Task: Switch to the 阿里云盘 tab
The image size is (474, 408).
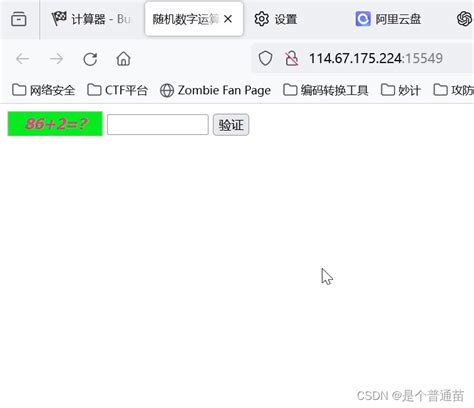Action: 388,19
